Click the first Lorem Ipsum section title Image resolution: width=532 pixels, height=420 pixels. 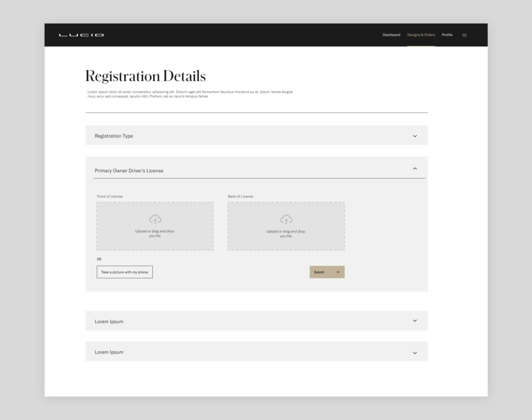[x=109, y=321]
